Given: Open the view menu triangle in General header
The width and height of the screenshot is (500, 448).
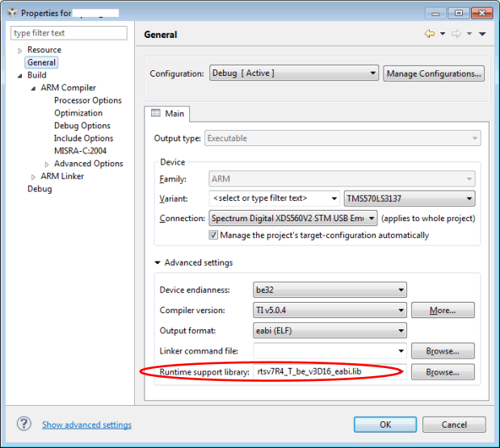Looking at the screenshot, I should click(x=482, y=34).
